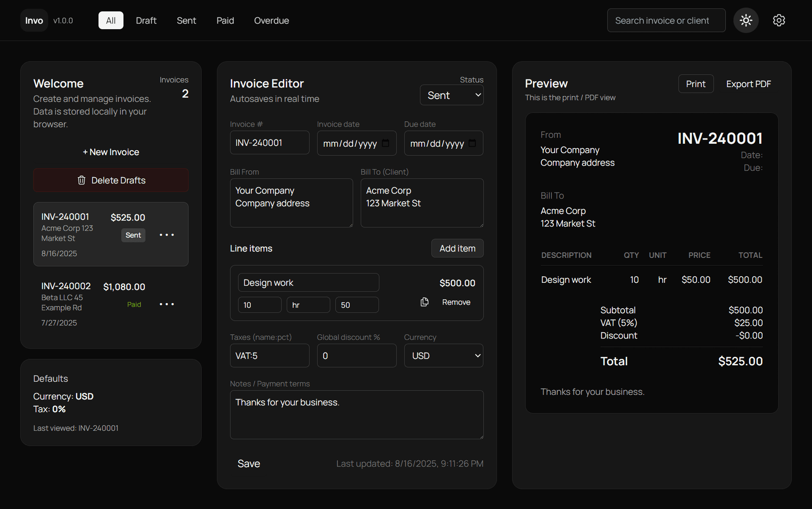The image size is (812, 509).
Task: Open the Currency dropdown set to USD
Action: pyautogui.click(x=443, y=356)
